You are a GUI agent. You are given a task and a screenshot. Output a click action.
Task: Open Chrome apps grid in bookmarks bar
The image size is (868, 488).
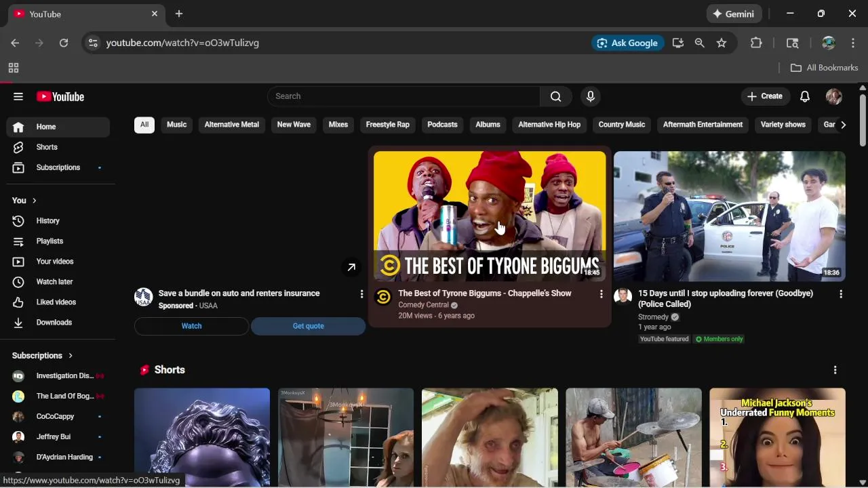[14, 68]
